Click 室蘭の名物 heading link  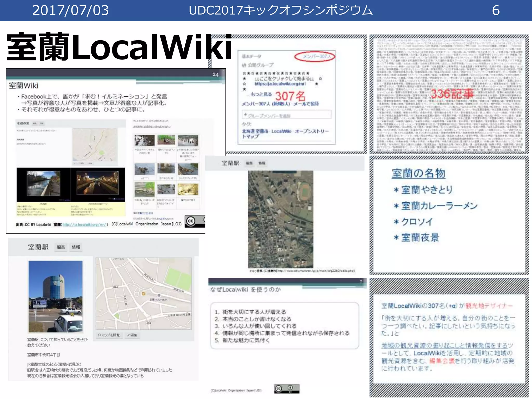point(418,174)
